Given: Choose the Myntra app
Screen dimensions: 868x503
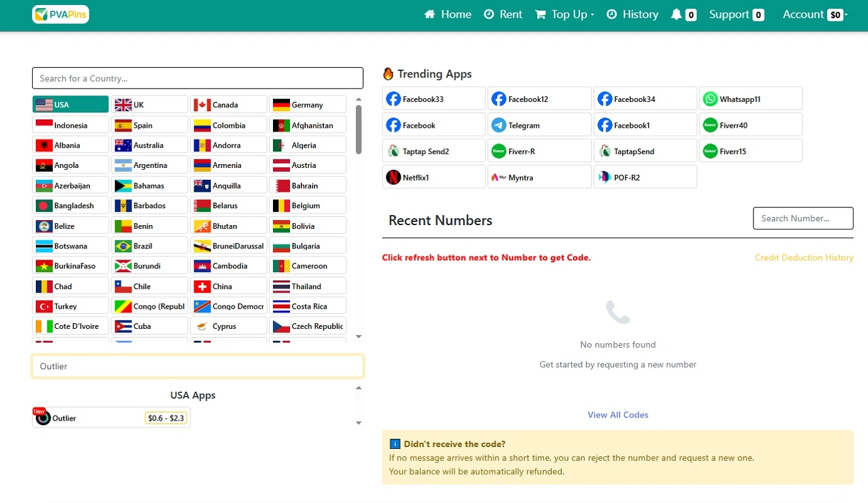Looking at the screenshot, I should [x=540, y=177].
